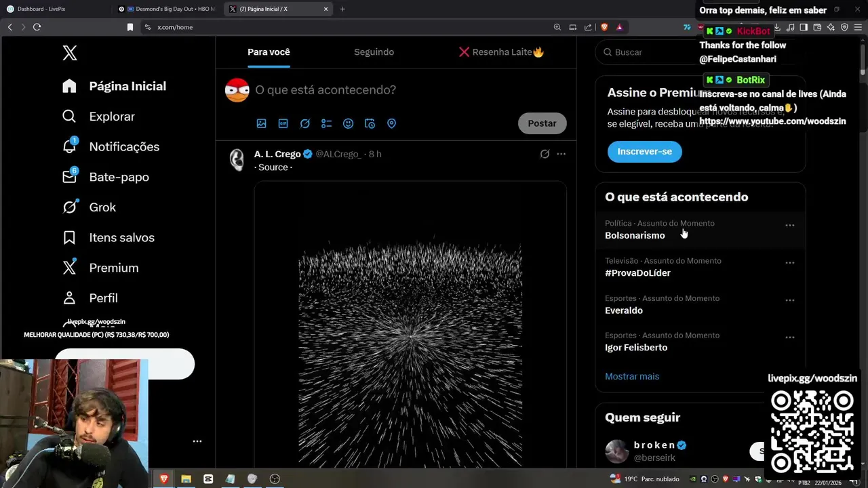Open the Bolsonarismo trending topic
Viewport: 868px width, 488px height.
pyautogui.click(x=635, y=235)
